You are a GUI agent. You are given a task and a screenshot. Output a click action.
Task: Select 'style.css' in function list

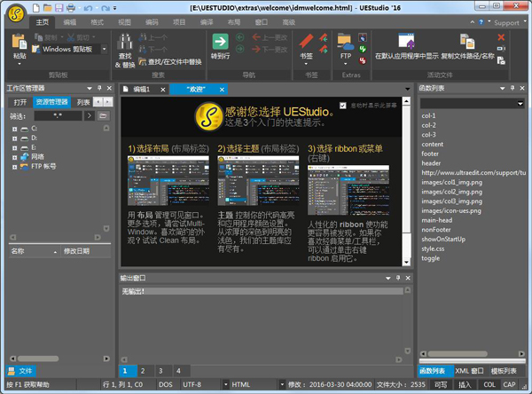[x=433, y=248]
